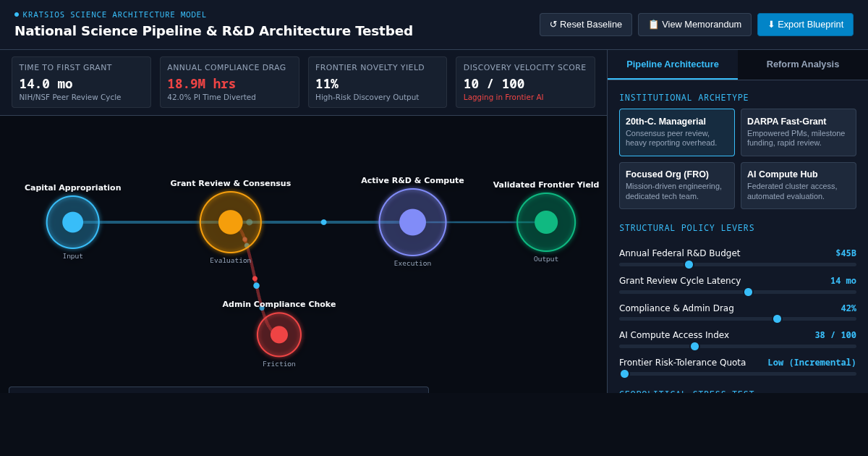This screenshot has height=456, width=868.
Task: Click the Admin Compliance Choke node
Action: point(279,334)
